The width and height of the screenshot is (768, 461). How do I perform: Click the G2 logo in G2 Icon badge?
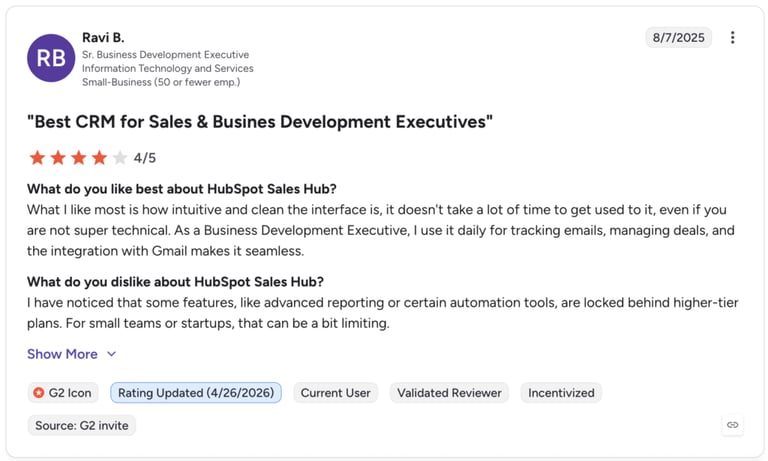(x=39, y=392)
